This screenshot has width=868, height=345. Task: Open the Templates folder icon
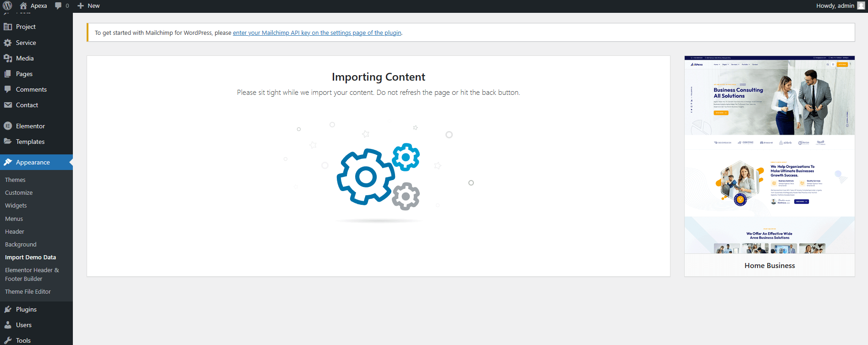click(x=8, y=142)
